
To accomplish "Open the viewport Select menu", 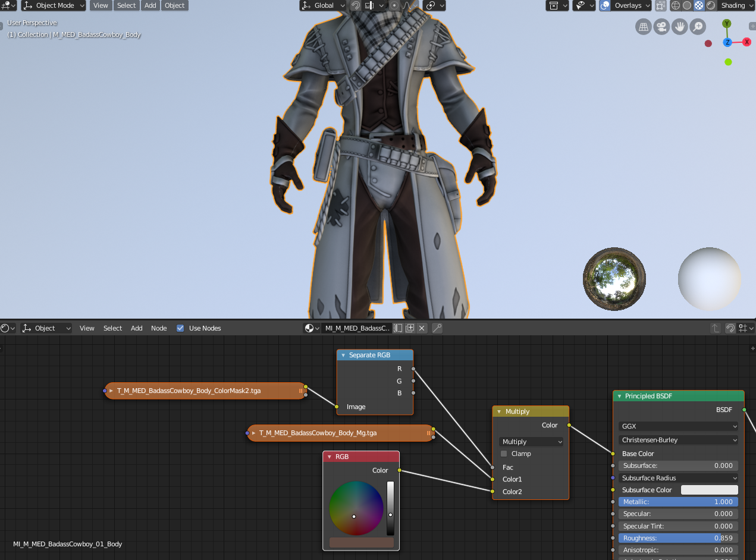I will coord(126,5).
